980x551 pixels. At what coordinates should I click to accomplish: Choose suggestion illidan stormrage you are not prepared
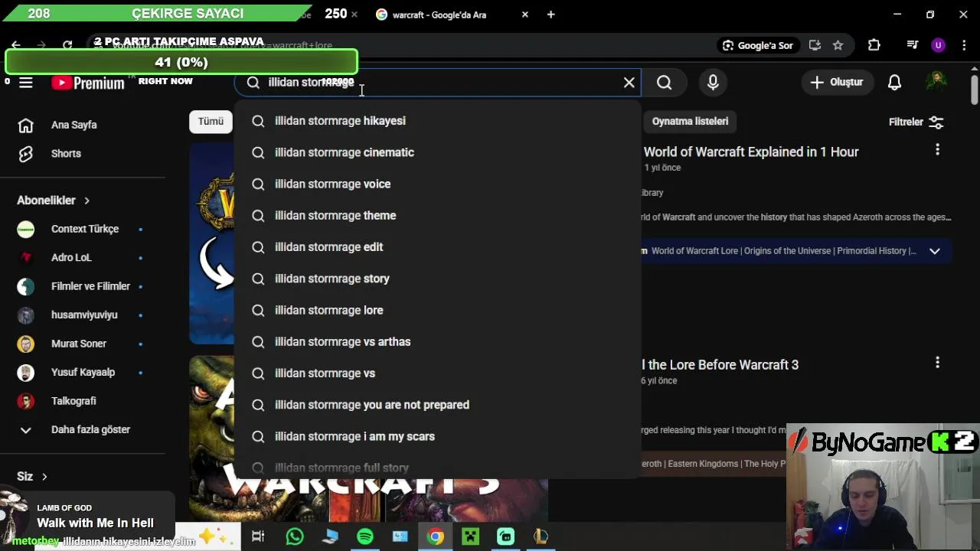(437, 405)
